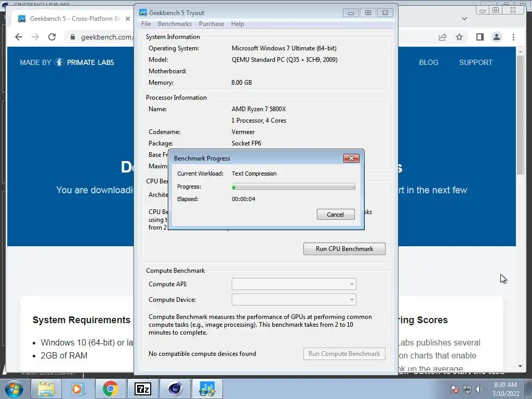Open the SUPPORT link on the website

[476, 62]
